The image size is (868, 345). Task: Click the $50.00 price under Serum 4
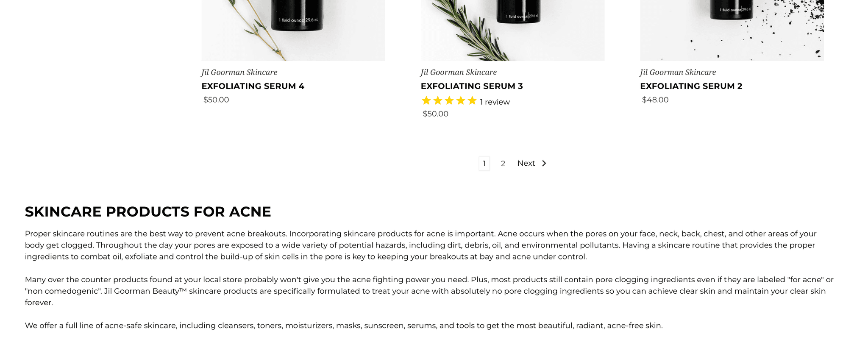(x=216, y=100)
